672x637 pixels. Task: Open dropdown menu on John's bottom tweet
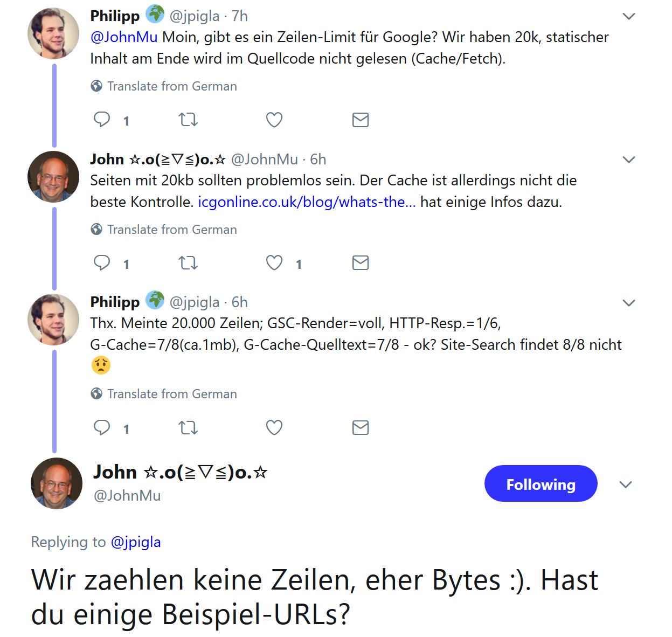[625, 484]
